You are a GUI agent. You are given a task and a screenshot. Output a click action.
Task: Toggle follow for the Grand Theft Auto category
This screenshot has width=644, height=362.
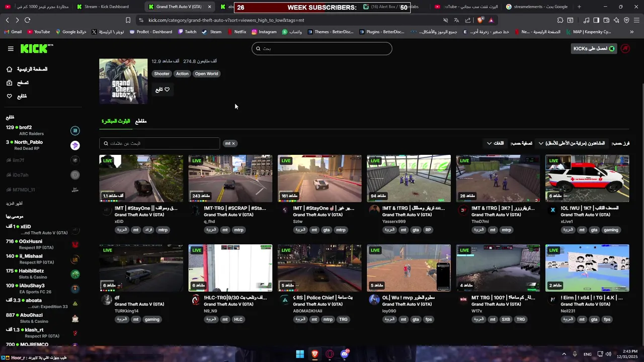click(163, 89)
